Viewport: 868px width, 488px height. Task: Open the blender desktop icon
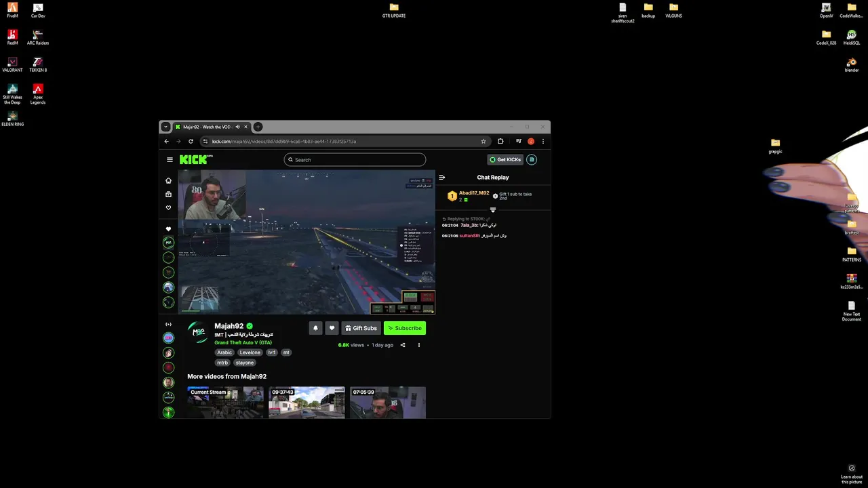[852, 65]
